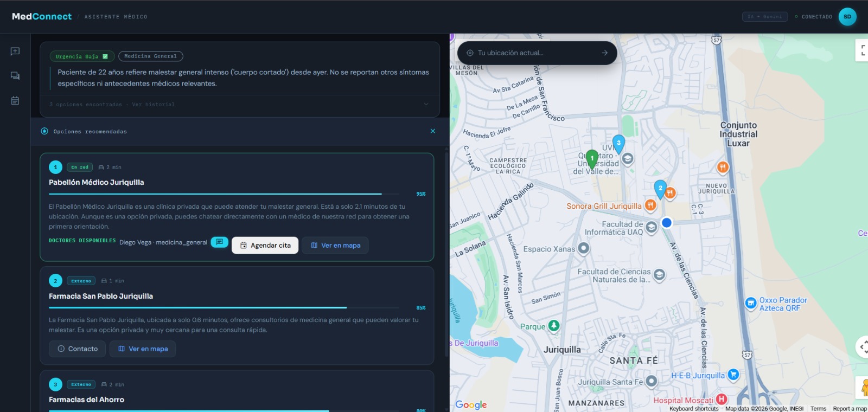This screenshot has width=868, height=412.
Task: Click the SD user avatar
Action: pos(847,17)
